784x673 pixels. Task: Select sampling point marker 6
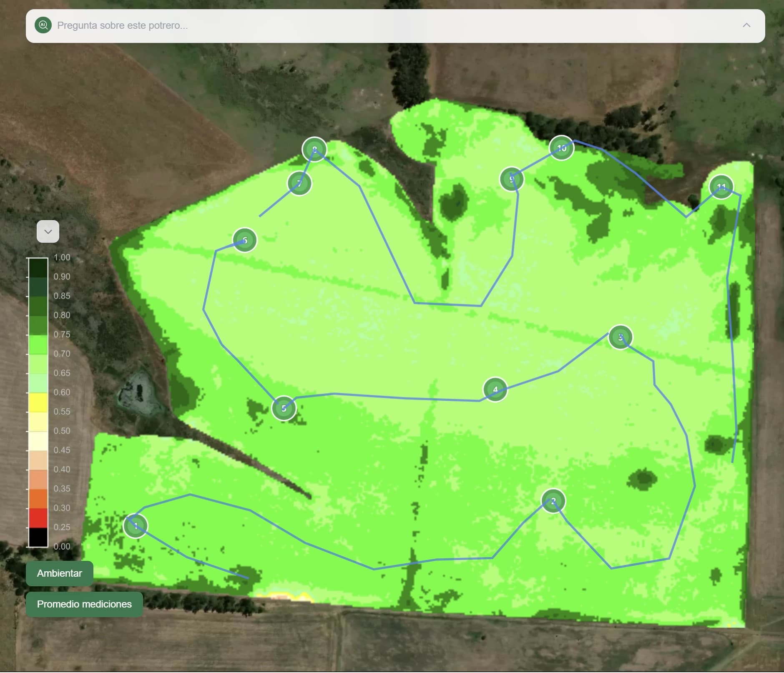click(244, 240)
